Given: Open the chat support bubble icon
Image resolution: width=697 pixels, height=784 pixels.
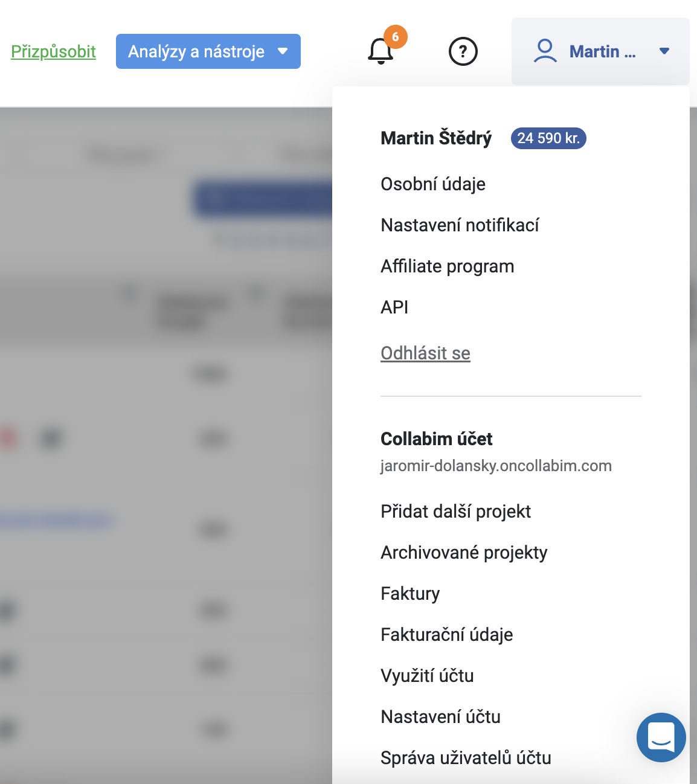Looking at the screenshot, I should coord(661,737).
